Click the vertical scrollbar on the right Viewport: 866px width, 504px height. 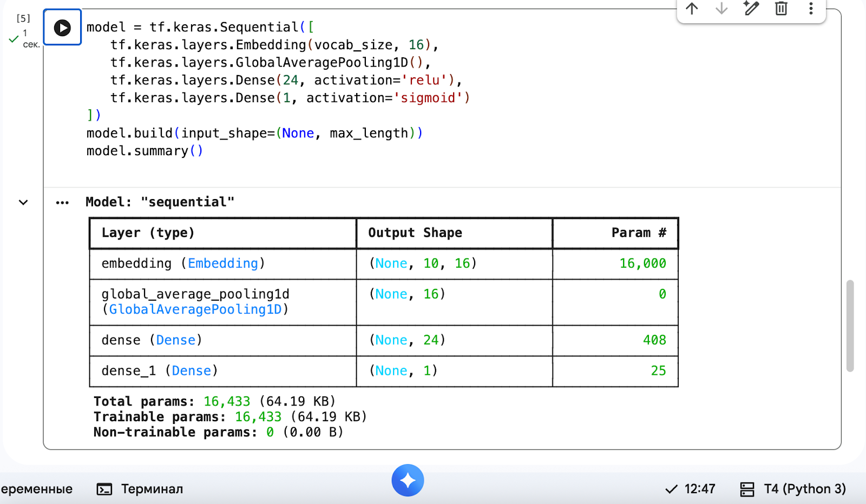coord(850,326)
